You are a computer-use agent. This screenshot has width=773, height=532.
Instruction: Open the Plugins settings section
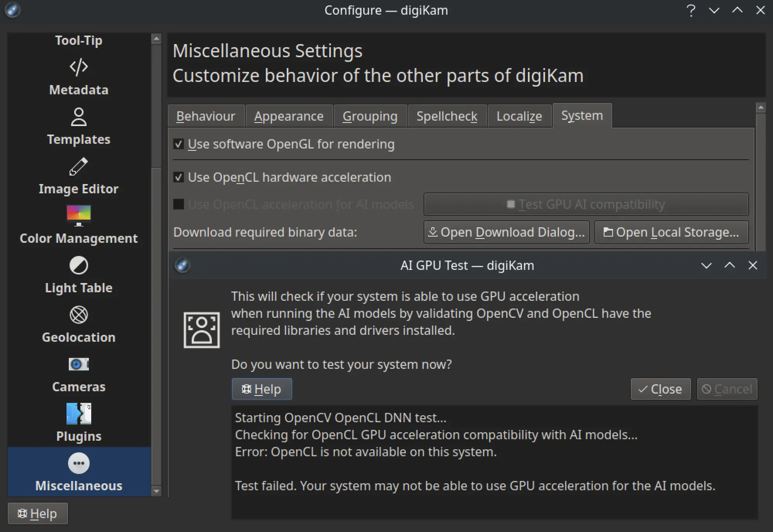78,423
